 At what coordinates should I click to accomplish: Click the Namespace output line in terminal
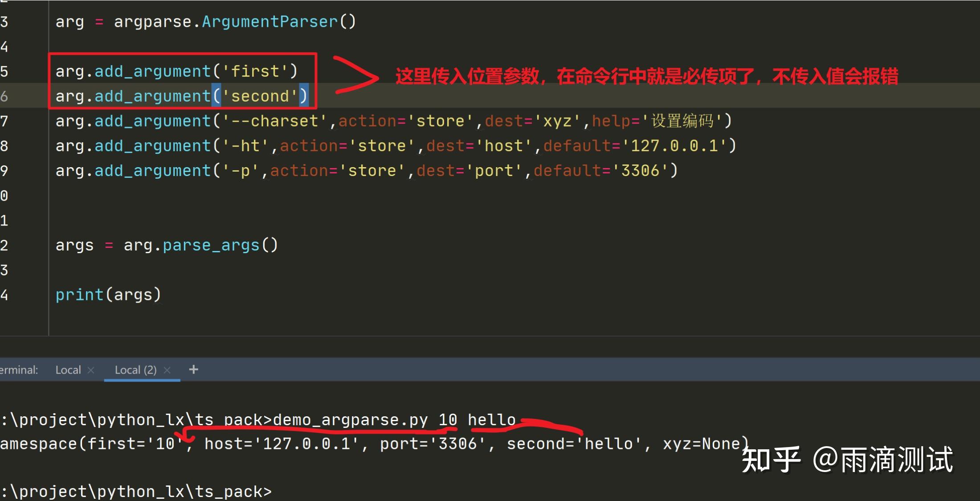pyautogui.click(x=312, y=443)
